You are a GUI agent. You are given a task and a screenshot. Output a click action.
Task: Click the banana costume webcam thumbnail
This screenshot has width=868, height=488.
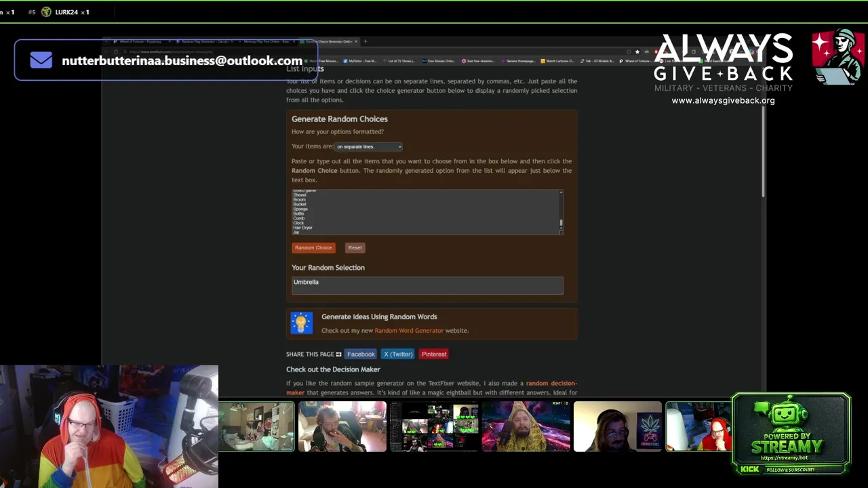(526, 426)
